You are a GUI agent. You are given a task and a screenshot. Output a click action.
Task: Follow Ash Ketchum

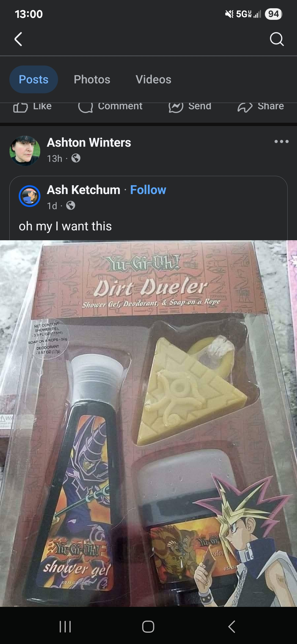tap(148, 190)
